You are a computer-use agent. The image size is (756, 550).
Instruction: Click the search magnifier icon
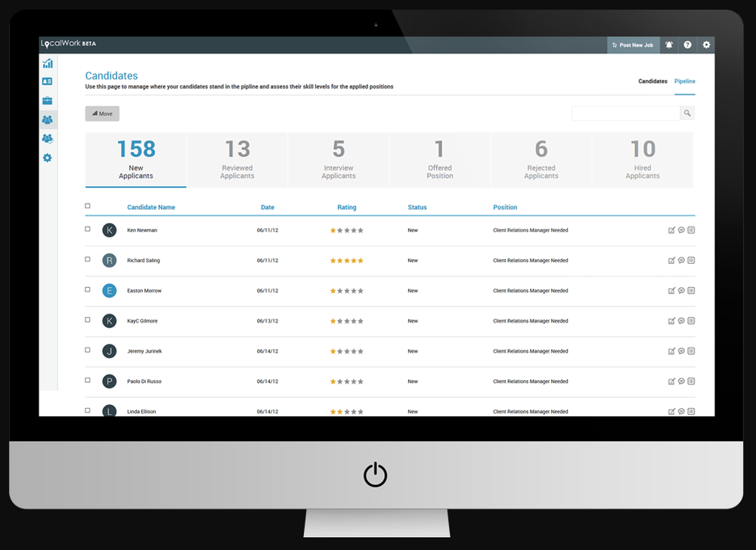pos(687,113)
